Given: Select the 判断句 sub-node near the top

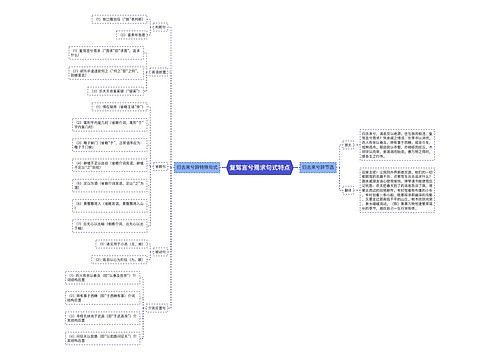Looking at the screenshot, I should [x=160, y=27].
